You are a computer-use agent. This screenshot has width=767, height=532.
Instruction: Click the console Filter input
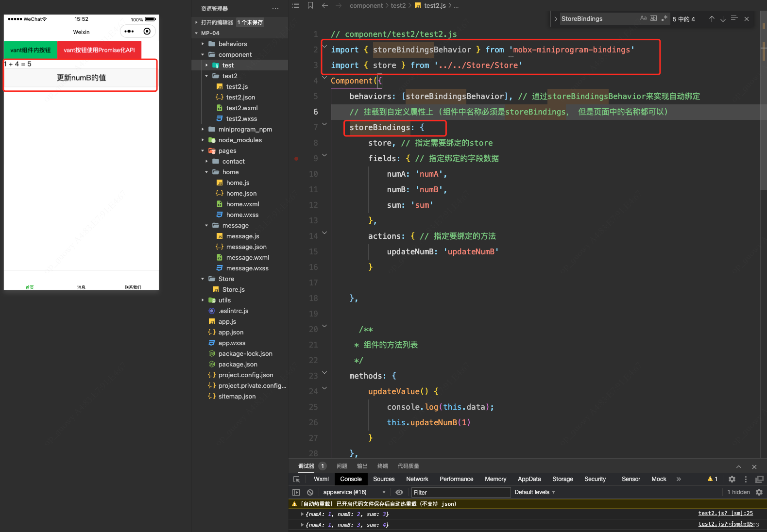click(x=461, y=492)
